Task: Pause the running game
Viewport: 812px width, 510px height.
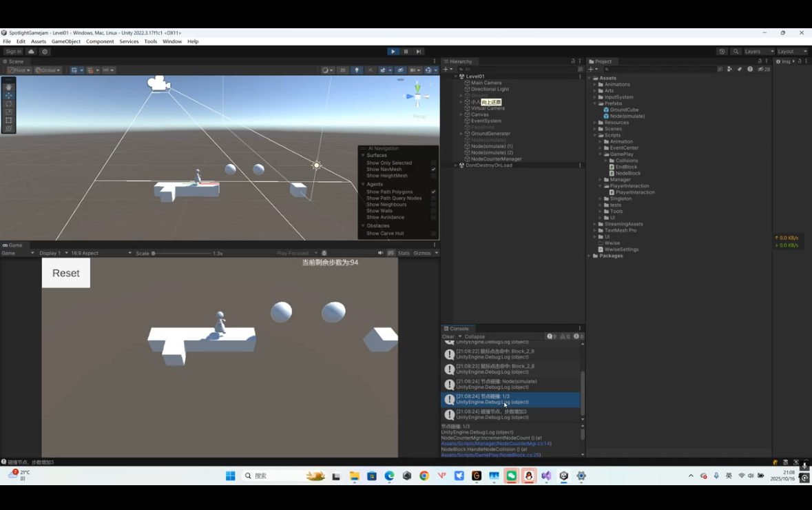Action: [x=406, y=52]
